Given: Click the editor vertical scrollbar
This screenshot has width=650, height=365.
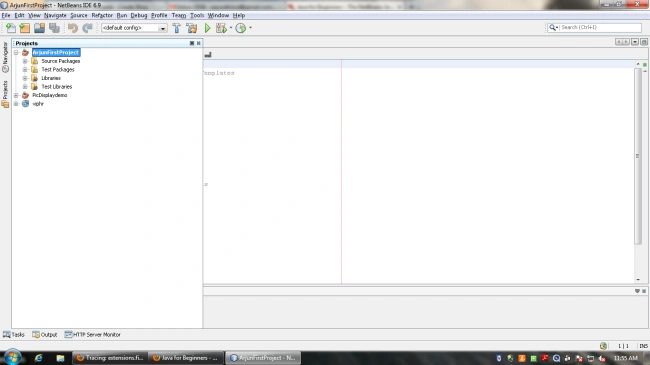Looking at the screenshot, I should 638,156.
